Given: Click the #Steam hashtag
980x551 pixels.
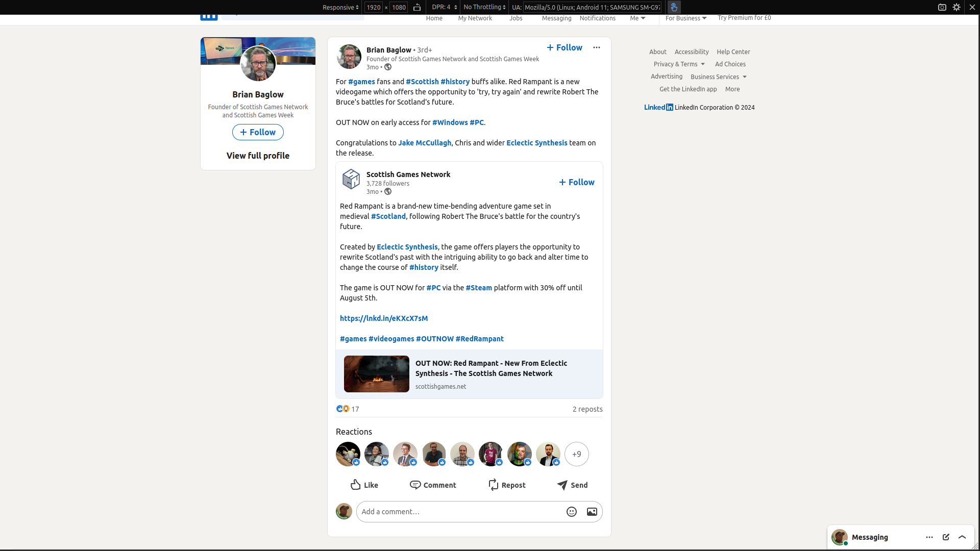Looking at the screenshot, I should click(x=479, y=288).
